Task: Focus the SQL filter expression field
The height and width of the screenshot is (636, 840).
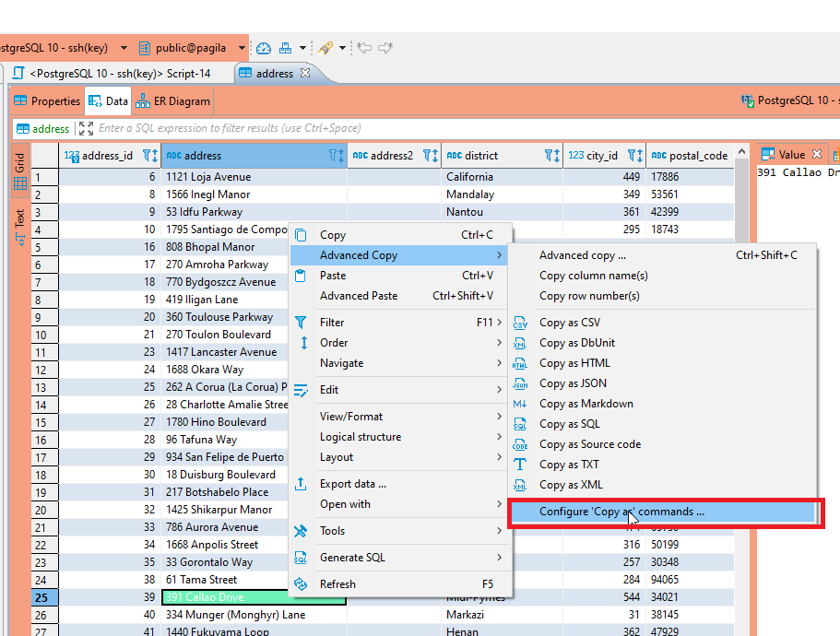Action: 429,128
